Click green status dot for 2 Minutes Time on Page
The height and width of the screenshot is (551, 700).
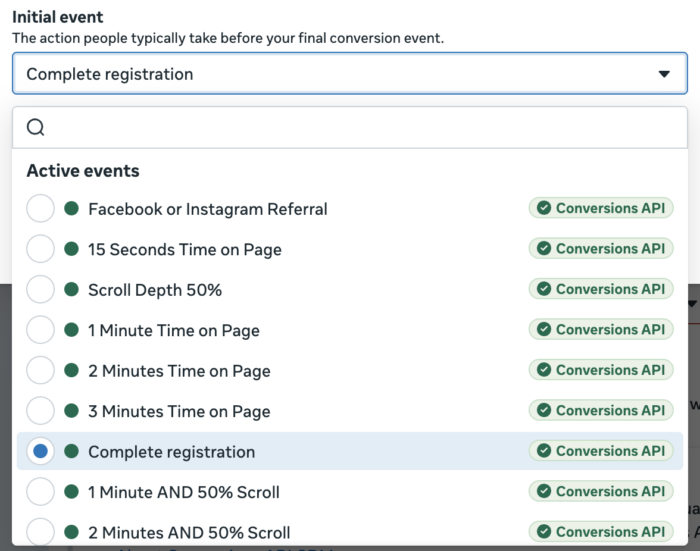pos(71,370)
